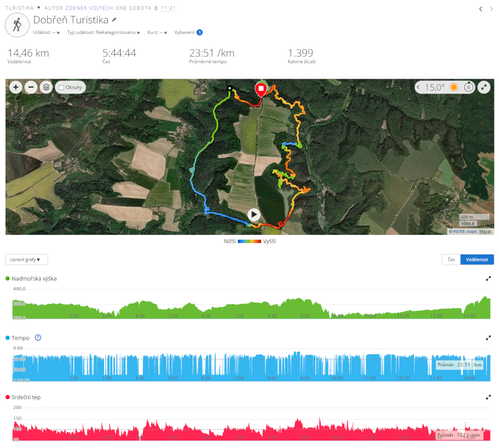Open Tempo chart help icon

[38, 337]
